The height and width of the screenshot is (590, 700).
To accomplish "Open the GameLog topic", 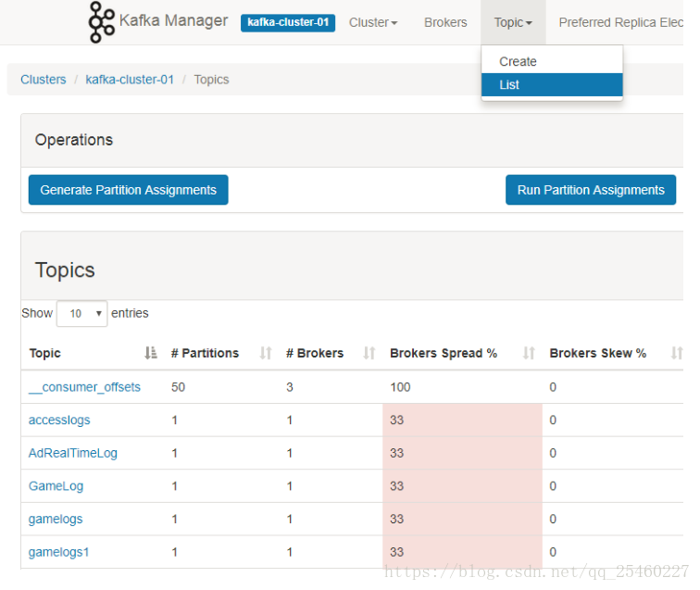I will point(56,486).
